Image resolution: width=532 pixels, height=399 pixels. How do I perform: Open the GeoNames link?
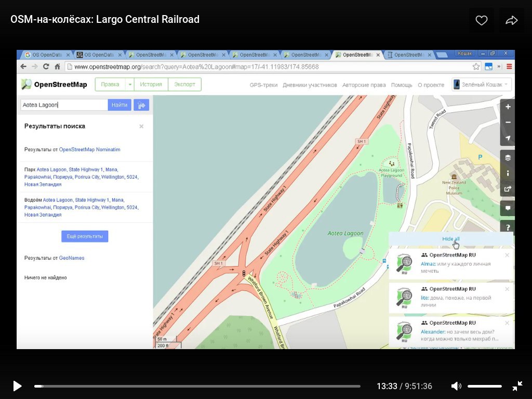[x=72, y=258]
